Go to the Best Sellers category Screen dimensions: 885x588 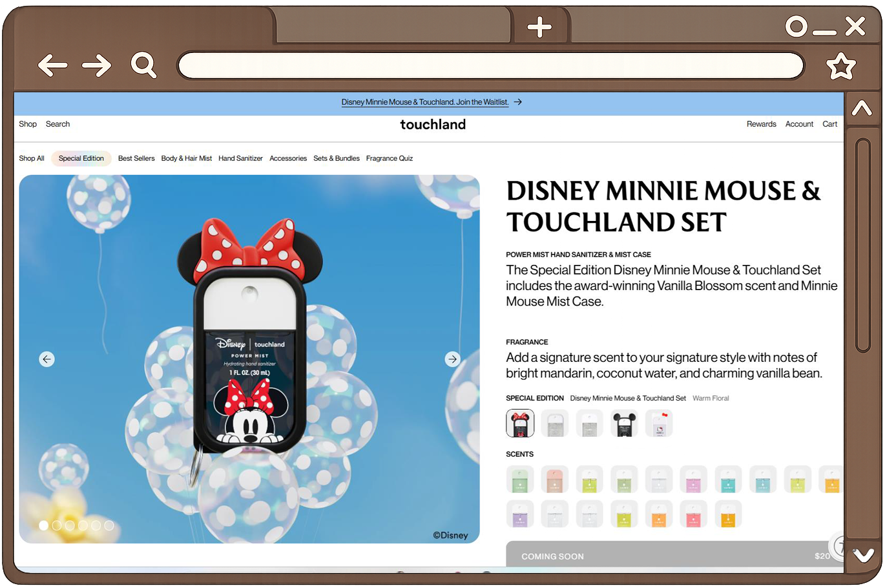coord(136,158)
